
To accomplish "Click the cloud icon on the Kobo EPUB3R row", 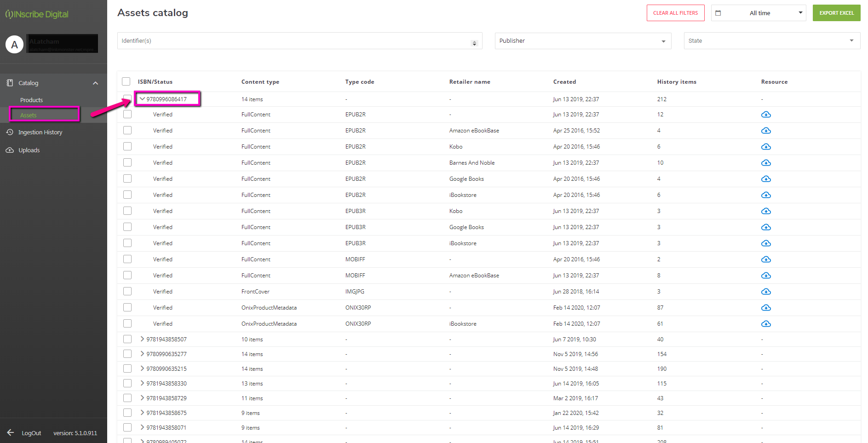I will [766, 211].
